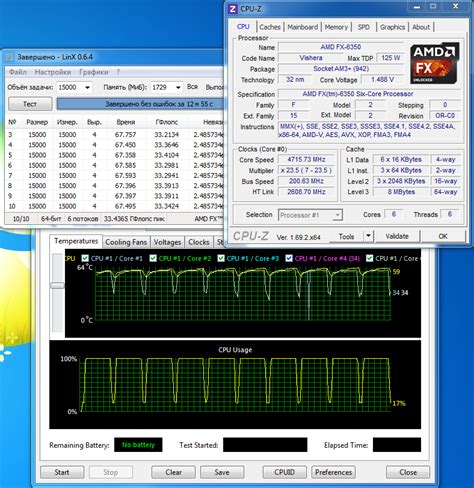474x488 pixels.
Task: Click the 6 потоков status bar entry
Action: coord(83,219)
